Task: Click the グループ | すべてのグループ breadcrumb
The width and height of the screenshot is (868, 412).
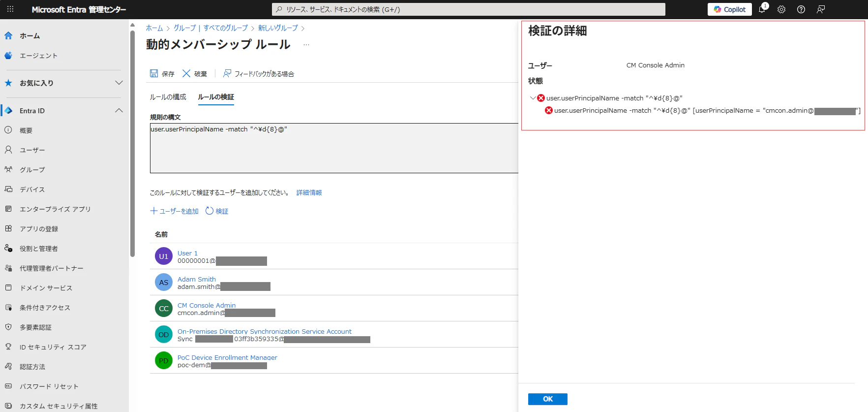Action: coord(210,28)
